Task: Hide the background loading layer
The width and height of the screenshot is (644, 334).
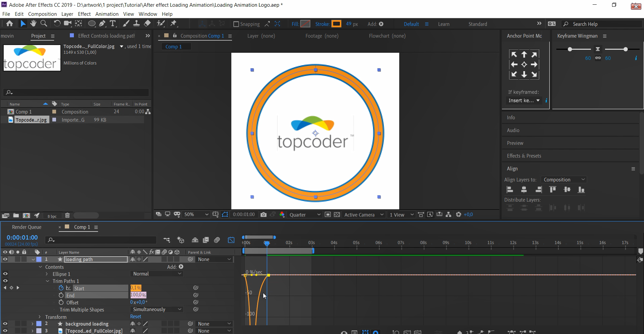Action: pos(5,324)
